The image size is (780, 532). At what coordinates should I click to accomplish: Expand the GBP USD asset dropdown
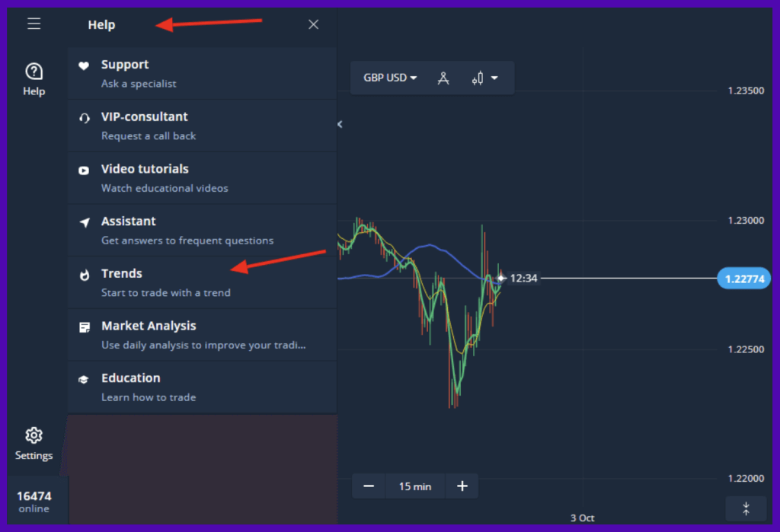pyautogui.click(x=390, y=78)
